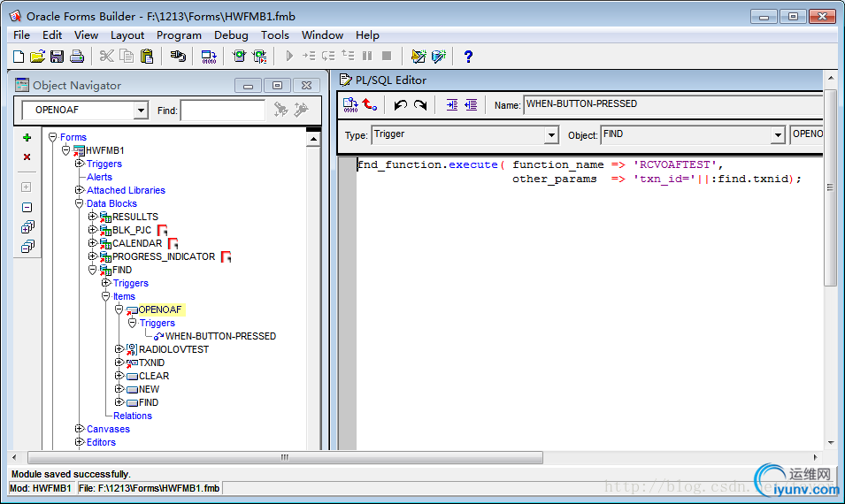The height and width of the screenshot is (504, 845).
Task: Save the module with the floppy disk icon
Action: [58, 56]
